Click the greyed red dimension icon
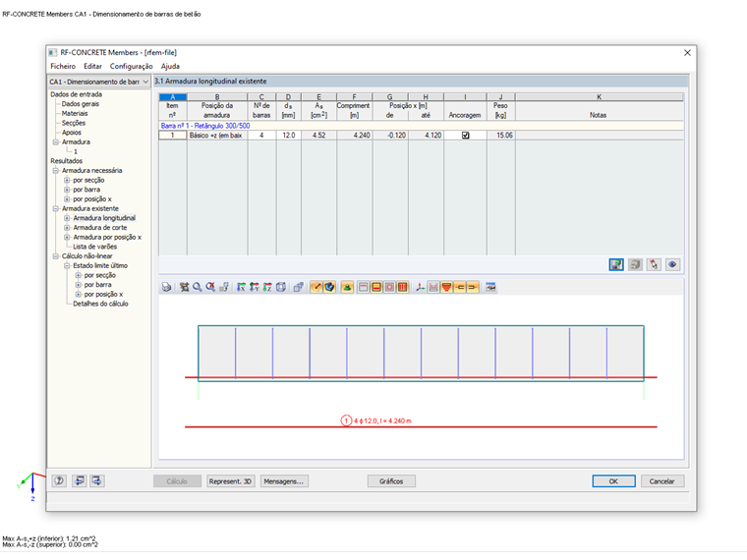This screenshot has height=560, width=747. pos(433,287)
